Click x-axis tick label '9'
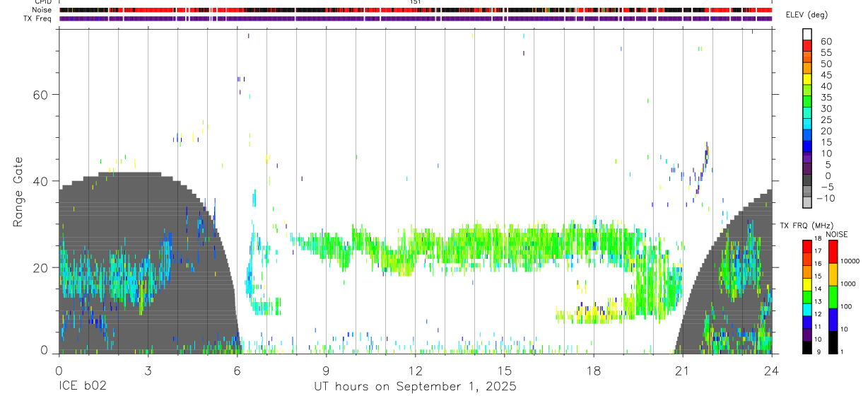Viewport: 868px width, 401px height. [x=326, y=371]
